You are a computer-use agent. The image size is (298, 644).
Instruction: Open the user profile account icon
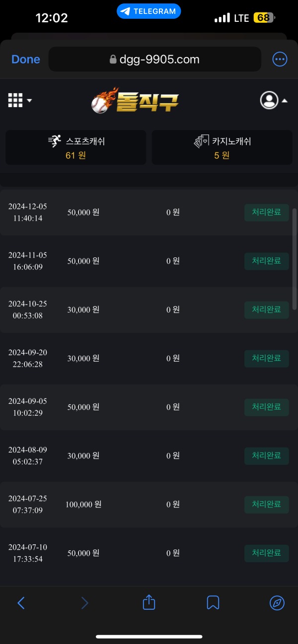[269, 100]
